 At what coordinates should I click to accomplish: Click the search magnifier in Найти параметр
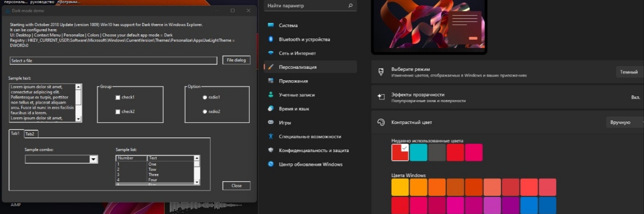pyautogui.click(x=350, y=6)
